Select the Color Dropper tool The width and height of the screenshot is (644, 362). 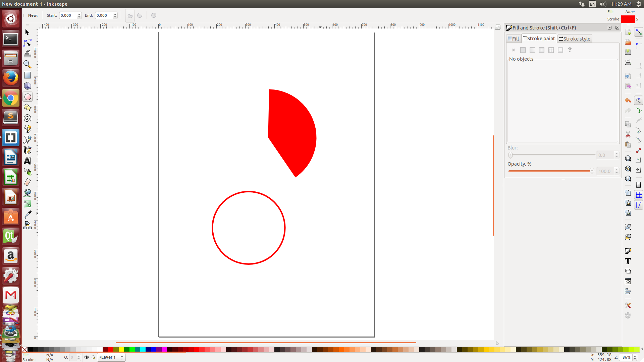28,215
